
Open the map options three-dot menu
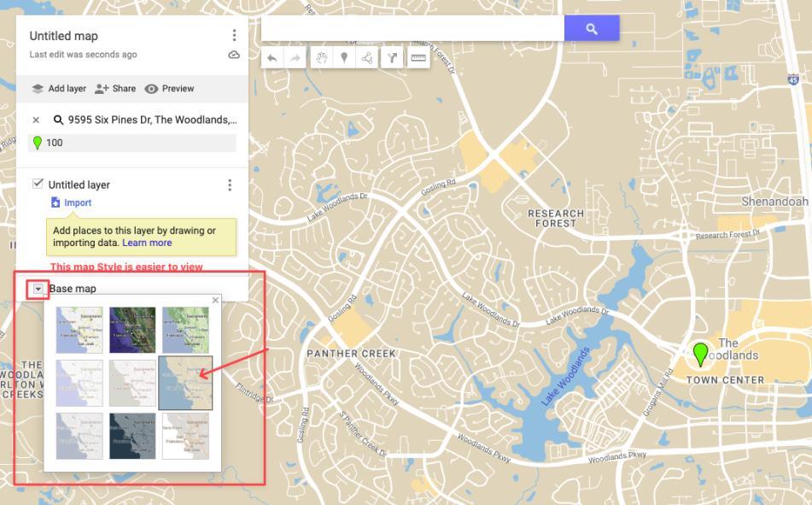point(234,35)
